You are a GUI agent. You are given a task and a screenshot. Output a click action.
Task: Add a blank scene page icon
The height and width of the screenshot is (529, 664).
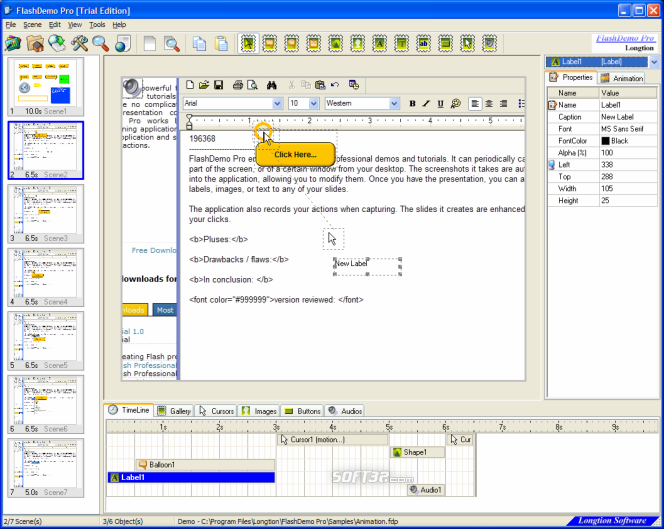click(x=150, y=43)
